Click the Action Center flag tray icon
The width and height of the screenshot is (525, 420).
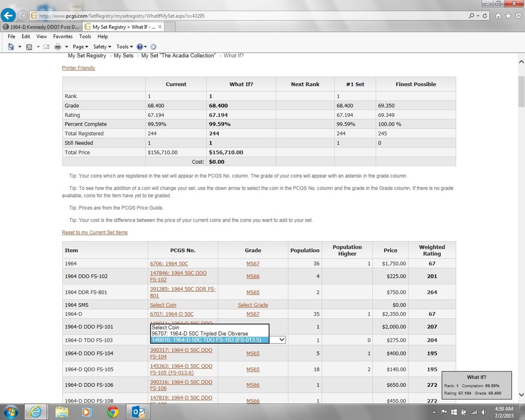click(x=444, y=412)
